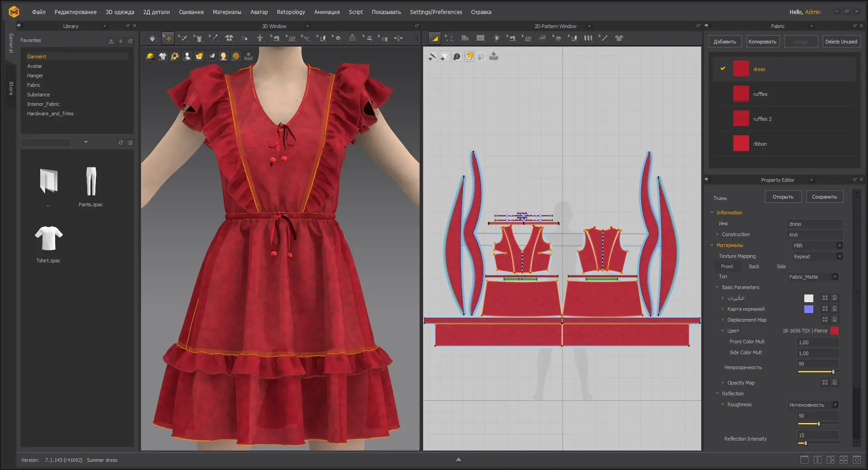Toggle avatar display icon in 3D view

click(187, 56)
